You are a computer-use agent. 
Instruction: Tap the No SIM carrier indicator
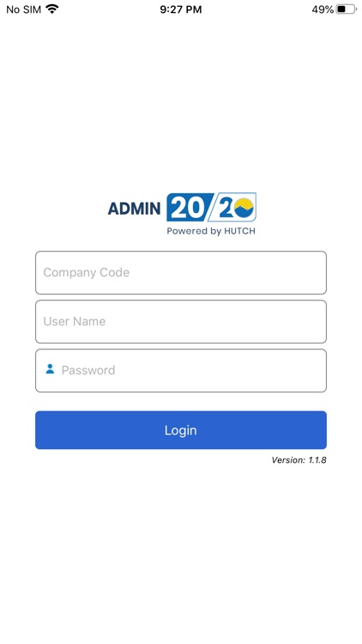(24, 9)
